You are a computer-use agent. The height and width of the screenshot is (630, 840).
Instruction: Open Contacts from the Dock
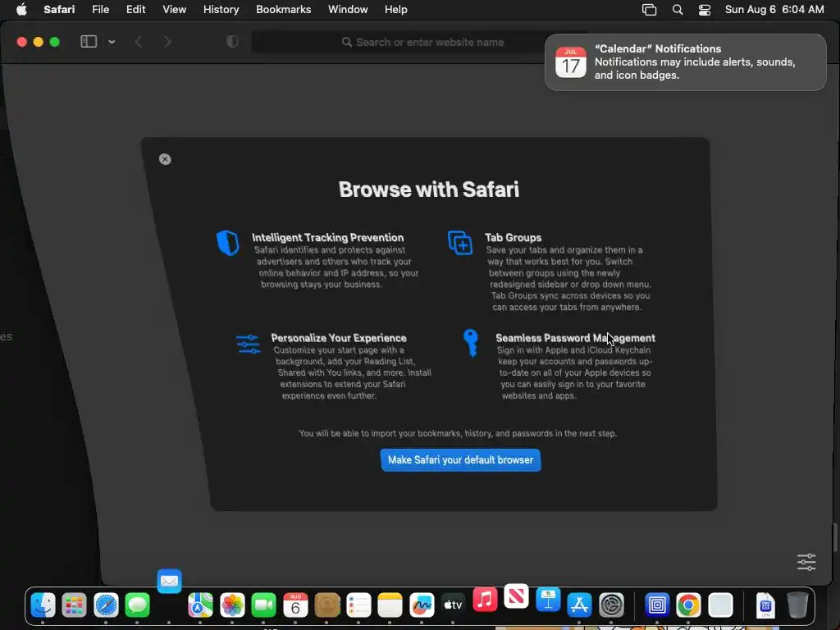click(327, 605)
